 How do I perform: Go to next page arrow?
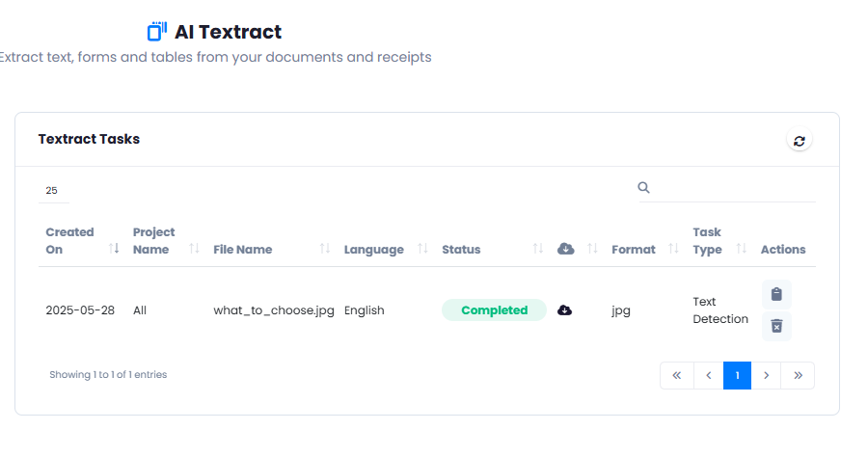pyautogui.click(x=766, y=376)
